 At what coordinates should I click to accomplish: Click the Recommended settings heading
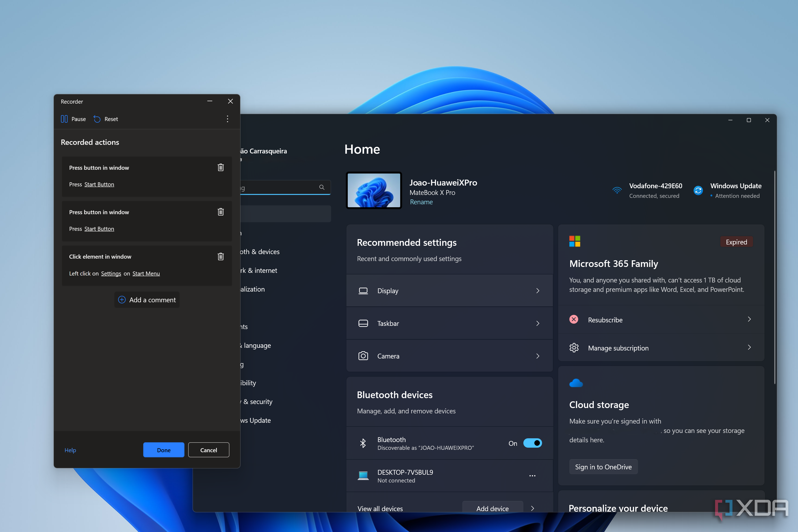click(x=407, y=243)
